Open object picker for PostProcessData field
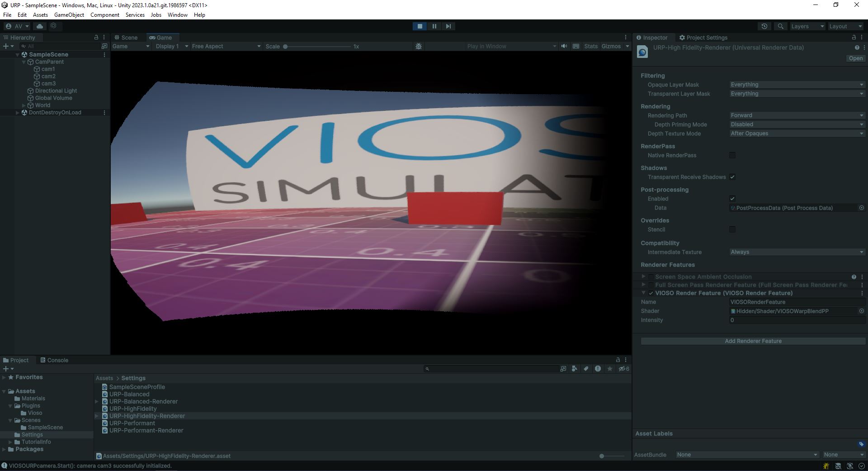 (862, 208)
